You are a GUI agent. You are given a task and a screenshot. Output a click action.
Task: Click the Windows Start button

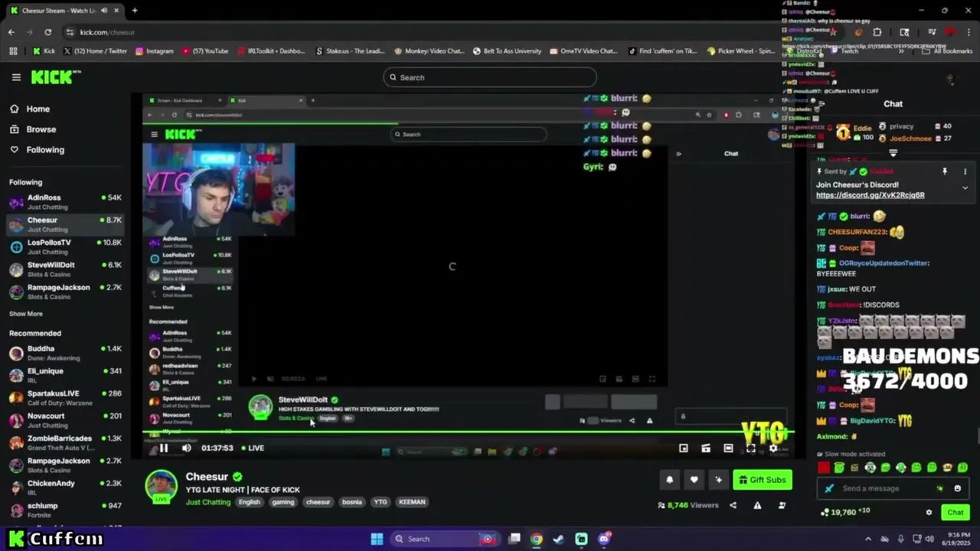377,539
